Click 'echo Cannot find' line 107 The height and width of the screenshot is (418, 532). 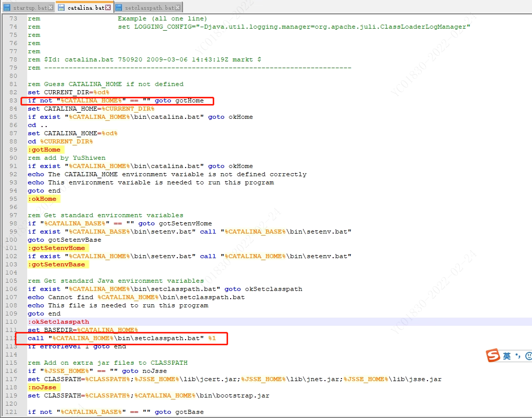(136, 297)
